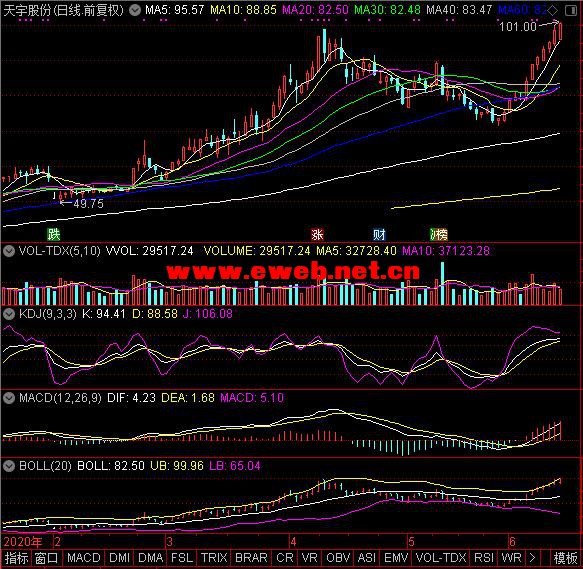Screen dimensions: 583x569
Task: Click the MA20: 82.50 value
Action: pyautogui.click(x=315, y=10)
